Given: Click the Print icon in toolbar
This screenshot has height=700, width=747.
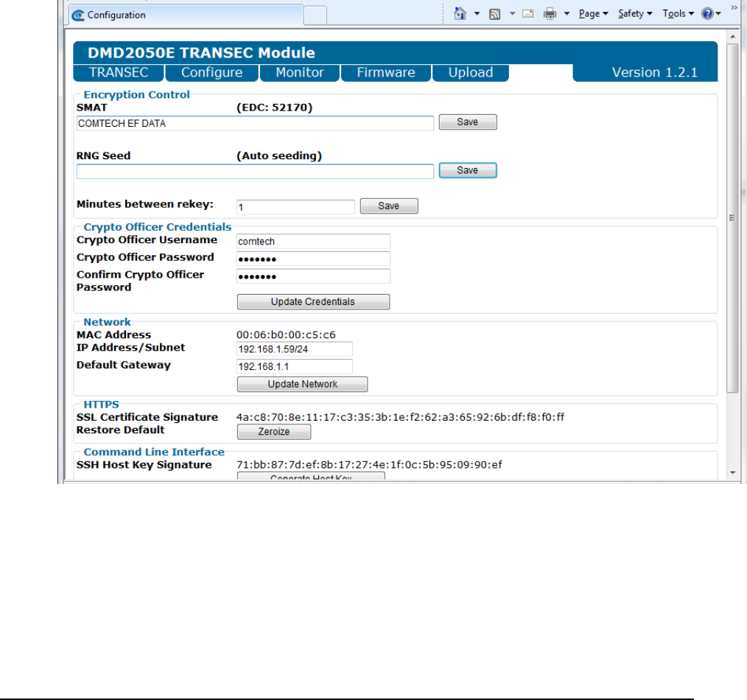Looking at the screenshot, I should pyautogui.click(x=550, y=14).
